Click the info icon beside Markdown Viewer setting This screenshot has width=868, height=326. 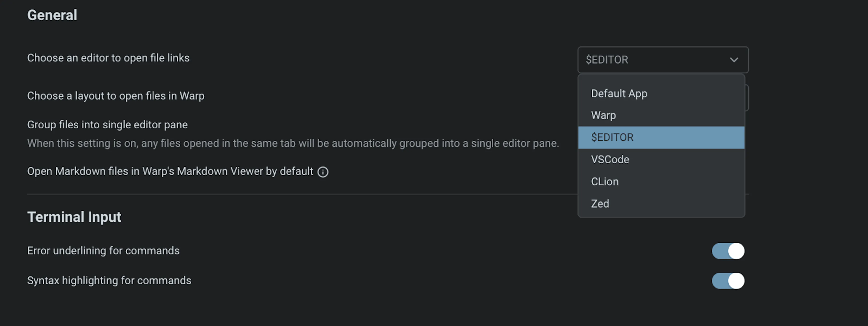(323, 172)
